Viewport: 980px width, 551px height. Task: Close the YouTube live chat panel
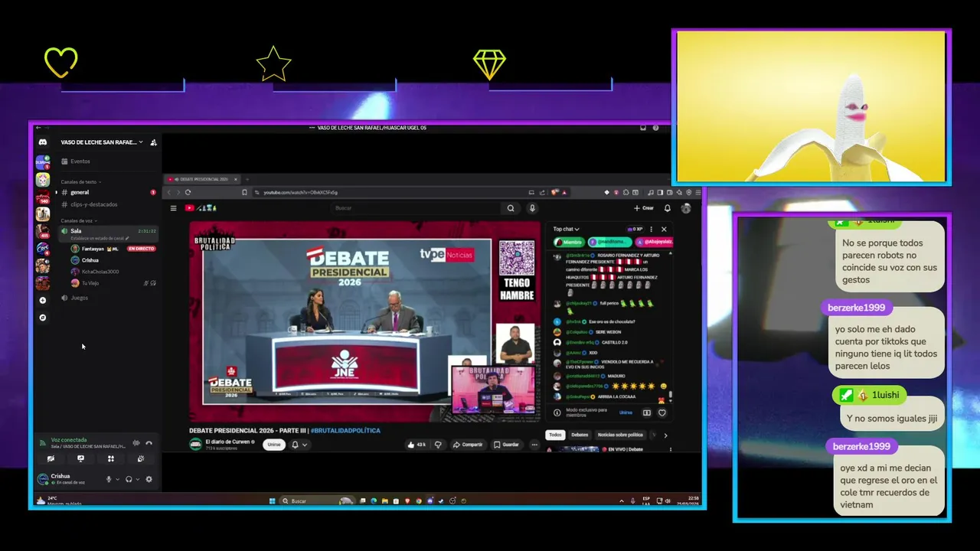(x=664, y=229)
